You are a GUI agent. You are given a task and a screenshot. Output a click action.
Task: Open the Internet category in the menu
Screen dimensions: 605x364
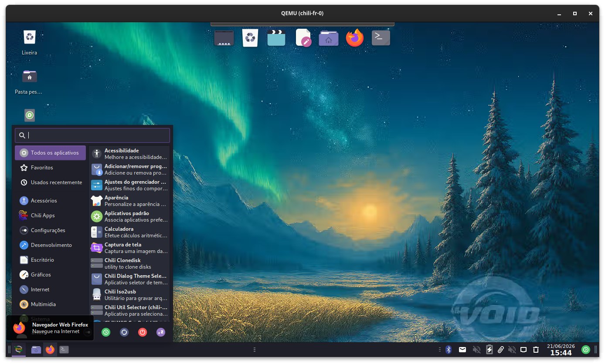[x=50, y=290]
